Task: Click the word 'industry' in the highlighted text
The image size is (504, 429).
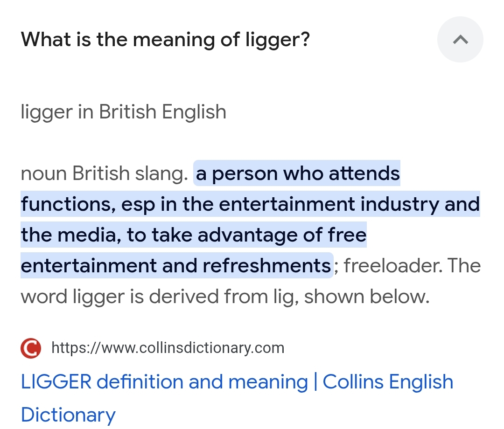Action: pyautogui.click(x=399, y=204)
